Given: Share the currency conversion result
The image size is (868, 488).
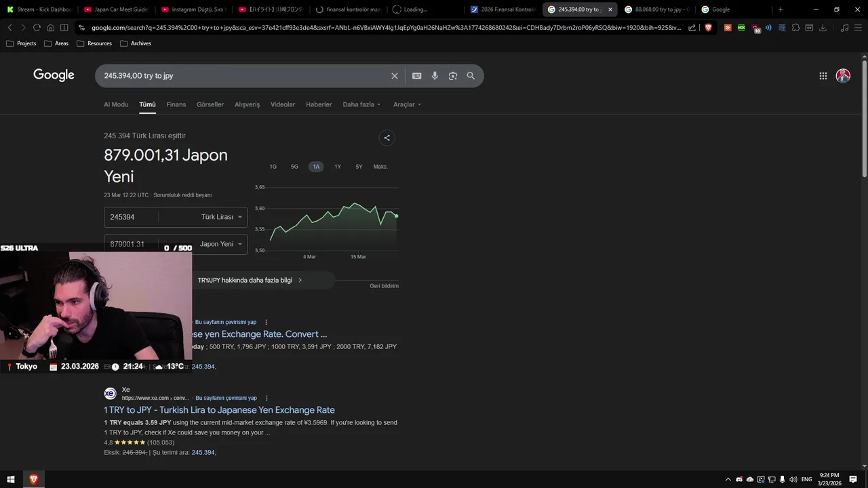Looking at the screenshot, I should point(387,138).
